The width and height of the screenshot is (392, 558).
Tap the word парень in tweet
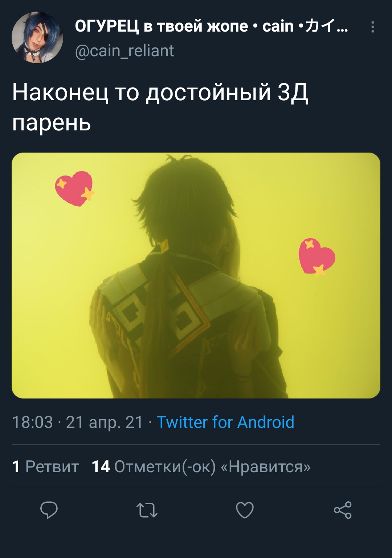(52, 123)
